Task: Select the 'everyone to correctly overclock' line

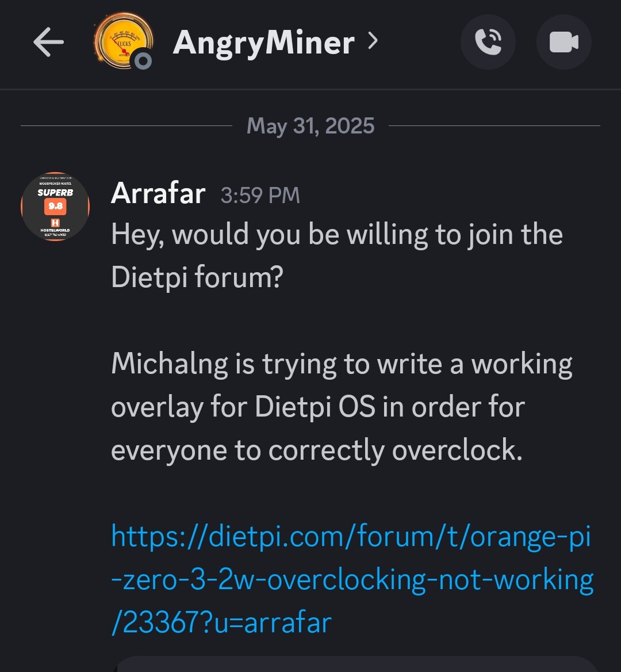Action: point(317,450)
